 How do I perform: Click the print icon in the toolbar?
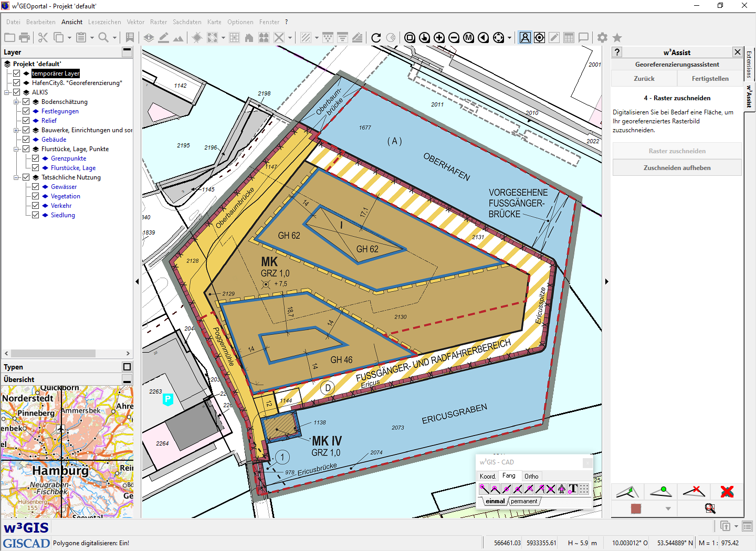(24, 37)
